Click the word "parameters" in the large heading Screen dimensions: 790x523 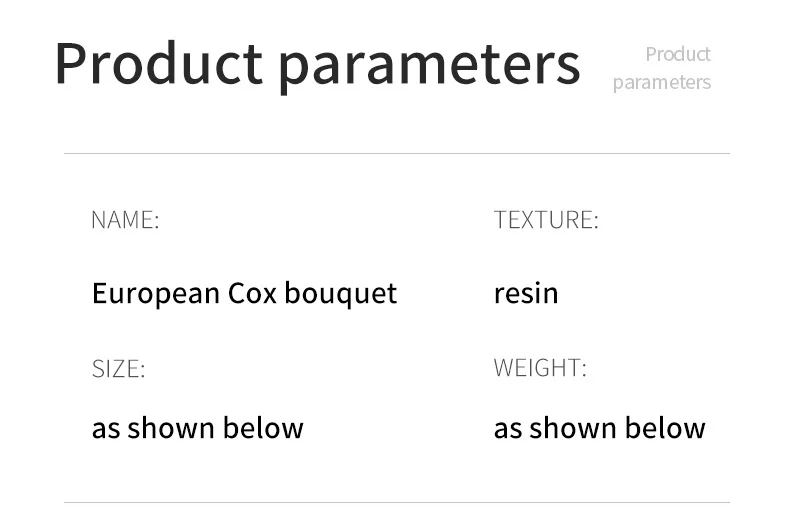[x=428, y=64]
